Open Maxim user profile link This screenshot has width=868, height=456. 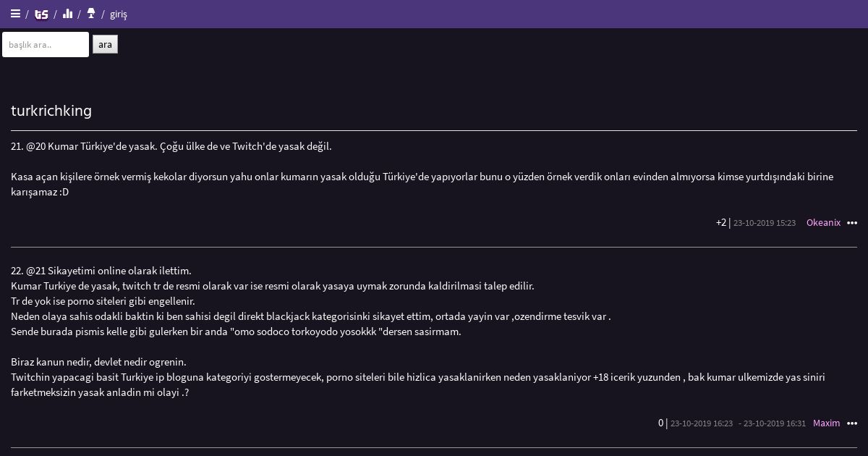click(826, 423)
